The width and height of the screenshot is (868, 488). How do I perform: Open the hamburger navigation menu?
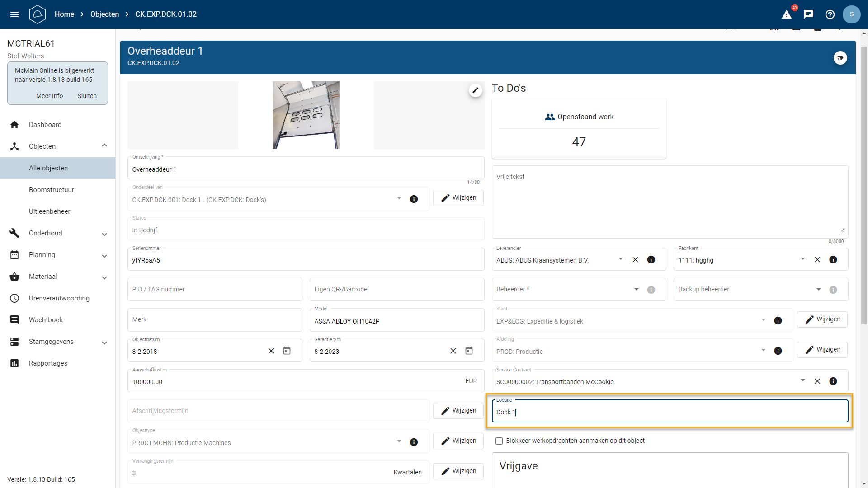[14, 14]
